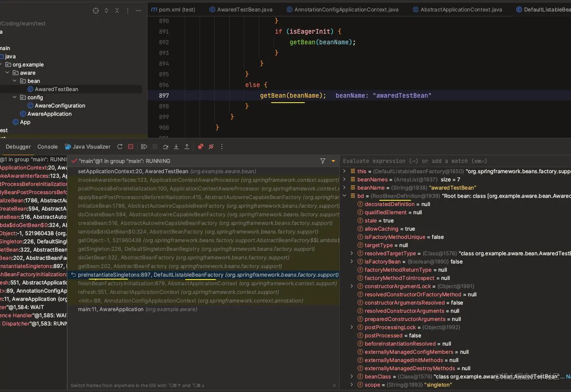Click line number 897 in gutter
Image resolution: width=571 pixels, height=392 pixels.
164,96
